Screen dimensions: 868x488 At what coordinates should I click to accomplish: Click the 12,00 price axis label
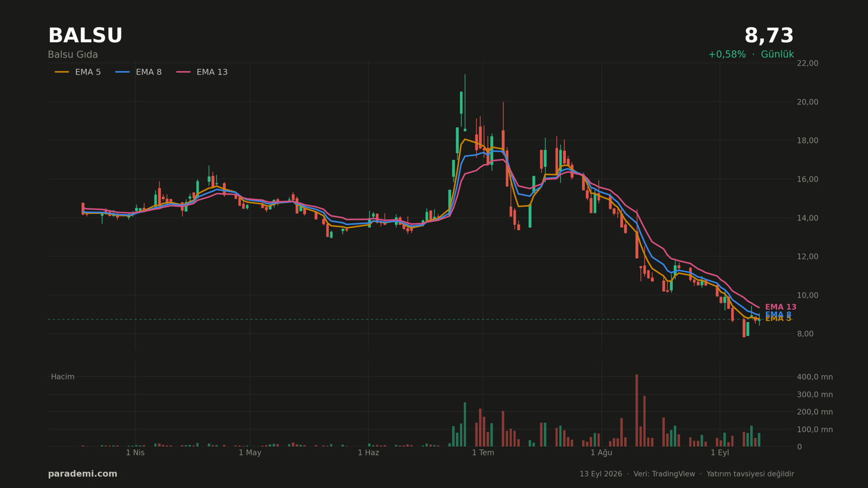[x=807, y=256]
